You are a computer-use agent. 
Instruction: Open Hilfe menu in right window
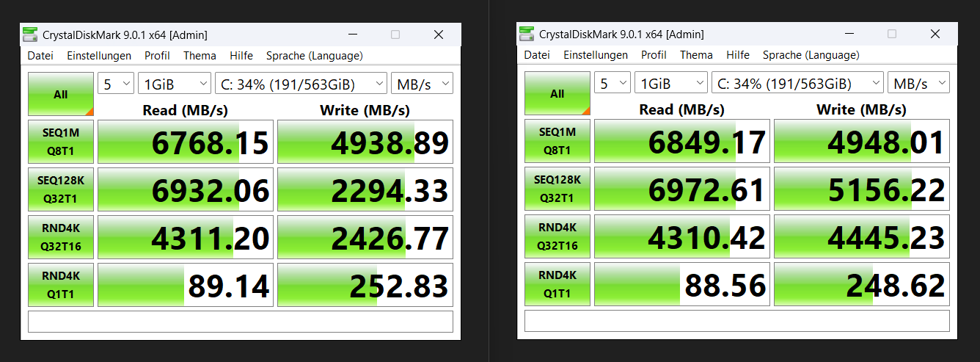click(738, 55)
